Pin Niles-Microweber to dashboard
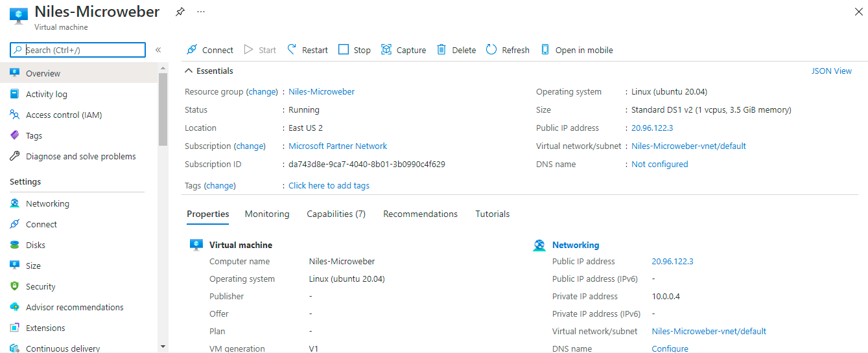Screen dimensions: 868x353 pos(180,12)
